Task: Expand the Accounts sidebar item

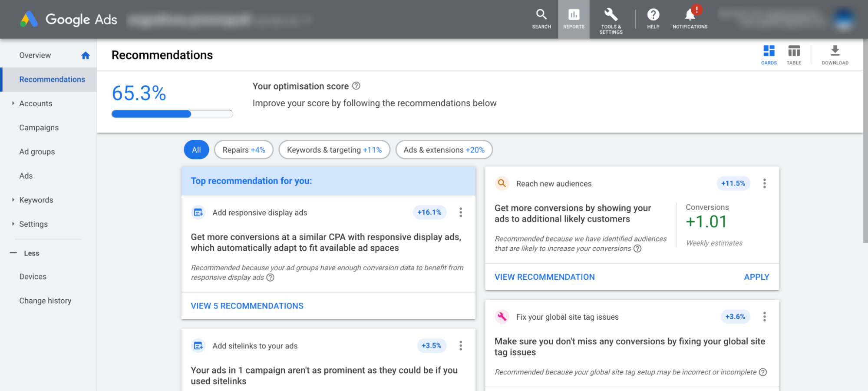Action: tap(13, 103)
